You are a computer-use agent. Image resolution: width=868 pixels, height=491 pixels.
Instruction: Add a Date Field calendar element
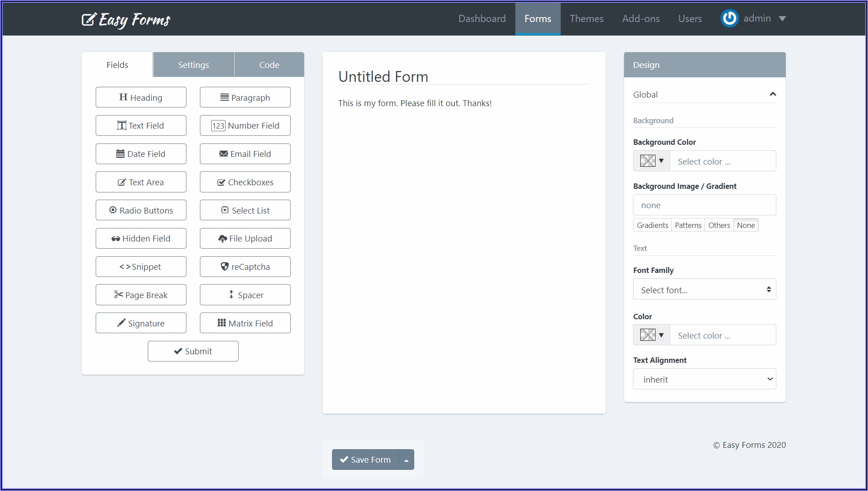pos(141,154)
